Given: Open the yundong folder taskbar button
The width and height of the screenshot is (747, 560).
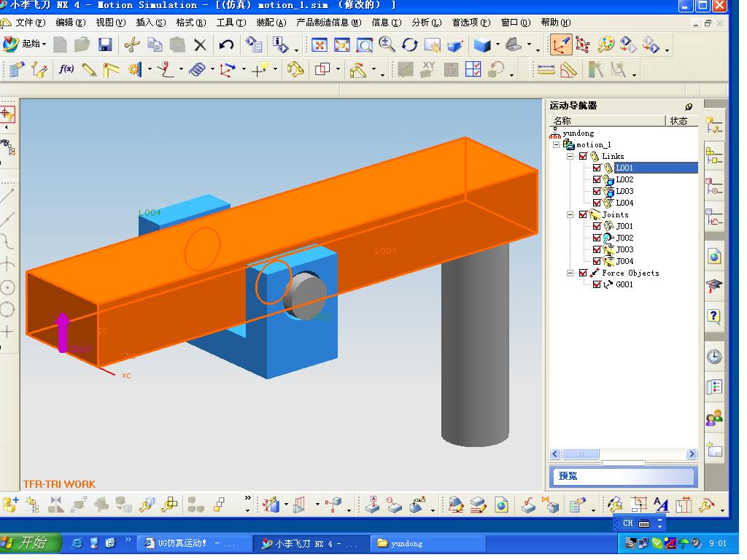Looking at the screenshot, I should [429, 543].
